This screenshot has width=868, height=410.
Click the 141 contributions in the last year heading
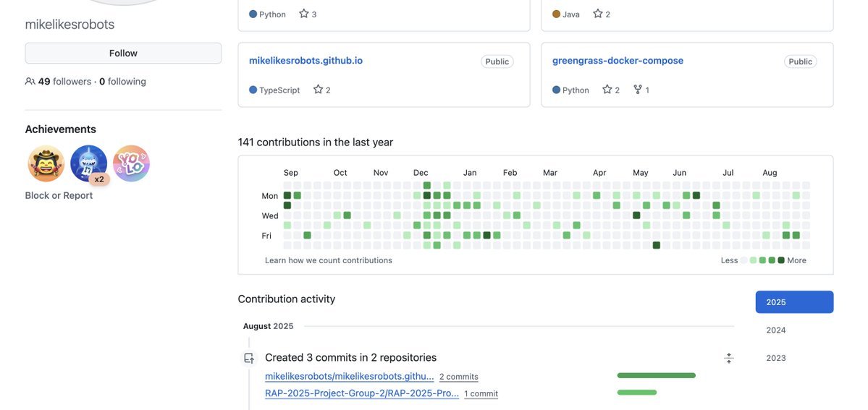coord(316,142)
